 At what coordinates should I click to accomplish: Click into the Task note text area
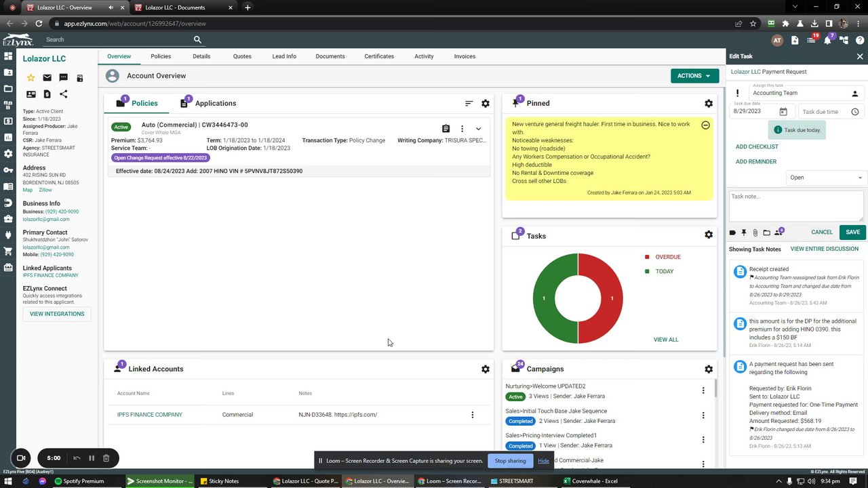coord(797,206)
